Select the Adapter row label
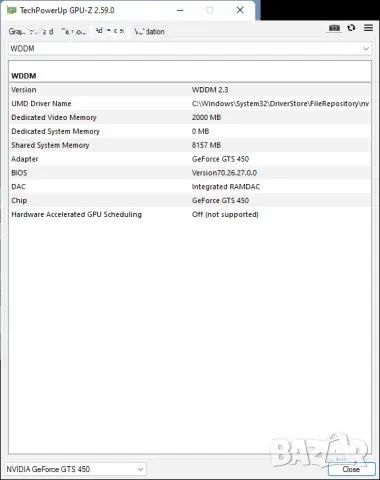This screenshot has height=480, width=380. (x=25, y=159)
